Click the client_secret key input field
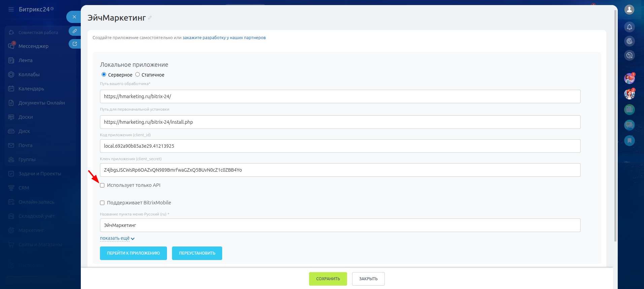The image size is (644, 289). pos(340,170)
